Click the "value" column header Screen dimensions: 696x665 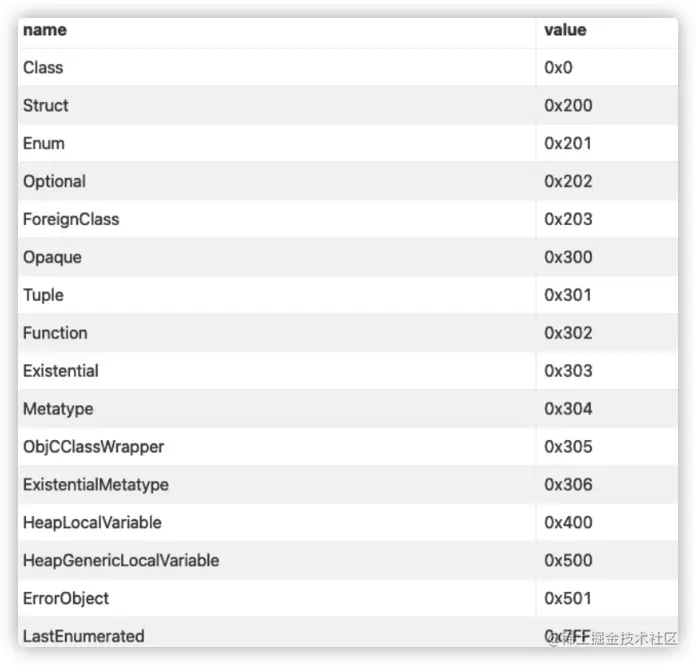point(565,30)
